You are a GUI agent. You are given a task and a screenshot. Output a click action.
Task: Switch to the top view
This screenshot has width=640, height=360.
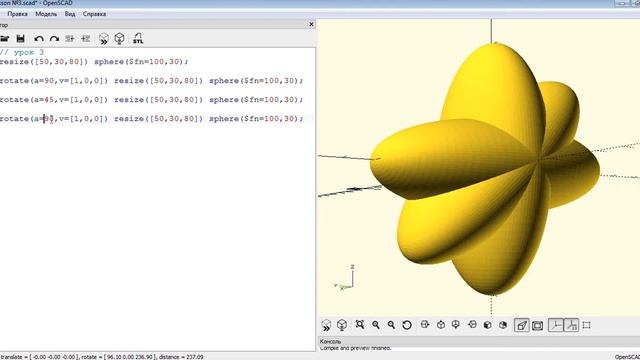coord(441,325)
